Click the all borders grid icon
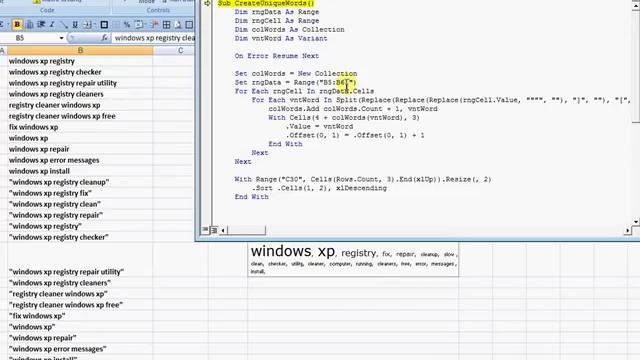Viewport: 640px width, 360px height. click(x=167, y=25)
